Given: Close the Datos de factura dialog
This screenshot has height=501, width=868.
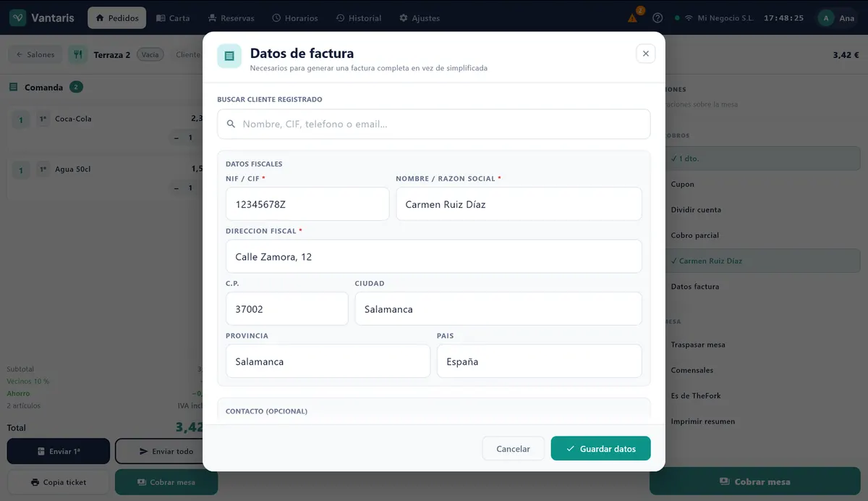Looking at the screenshot, I should tap(646, 54).
